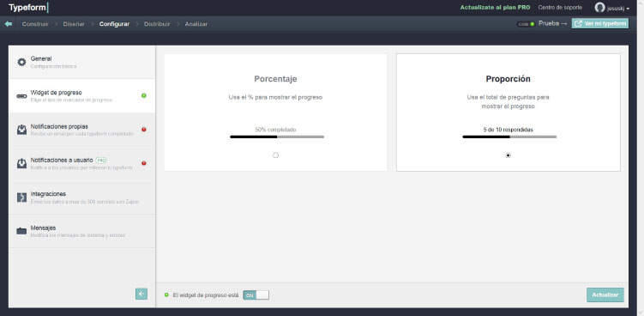The height and width of the screenshot is (316, 644).
Task: Open the Construir step
Action: click(35, 24)
